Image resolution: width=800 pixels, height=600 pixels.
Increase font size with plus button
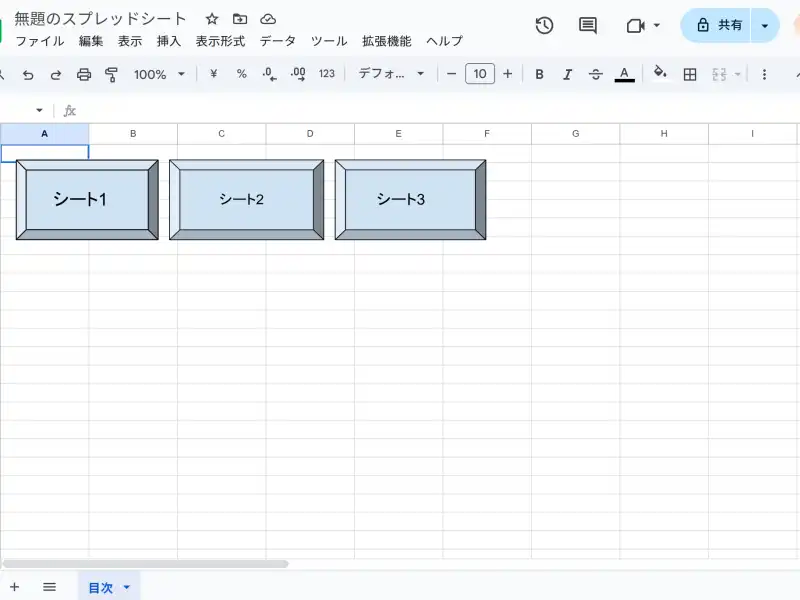pos(508,74)
